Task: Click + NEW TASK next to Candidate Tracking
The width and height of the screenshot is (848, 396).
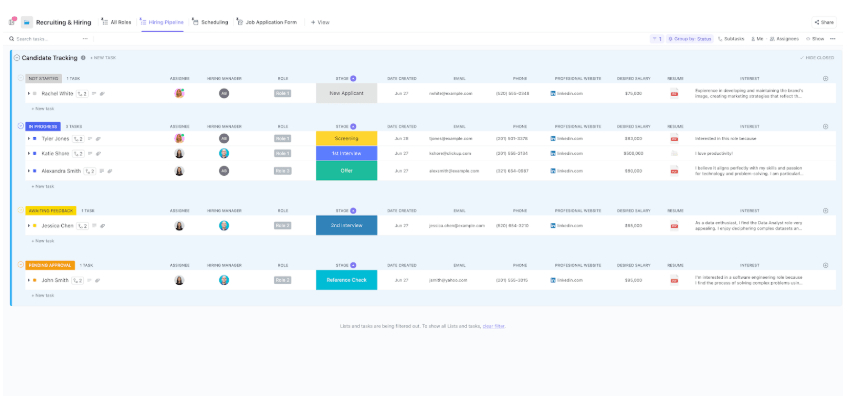Action: pyautogui.click(x=103, y=58)
